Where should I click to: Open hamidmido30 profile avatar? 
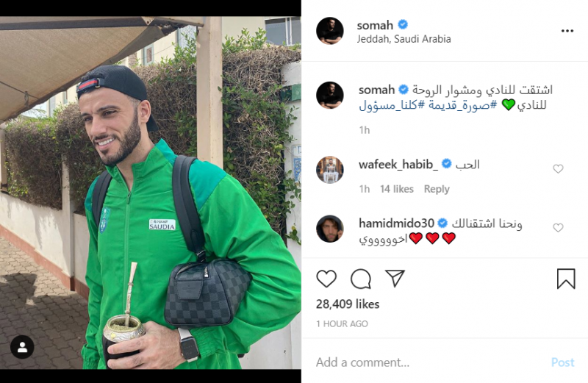click(330, 229)
